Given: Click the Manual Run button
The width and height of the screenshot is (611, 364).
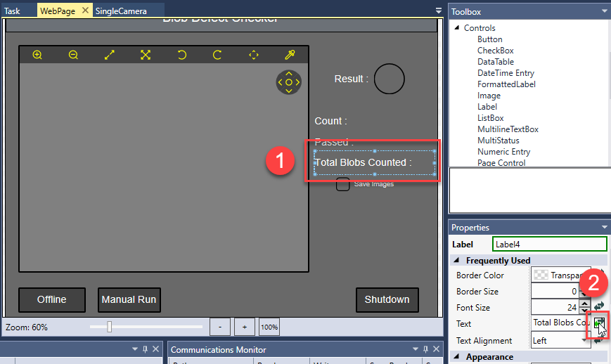Looking at the screenshot, I should point(129,299).
